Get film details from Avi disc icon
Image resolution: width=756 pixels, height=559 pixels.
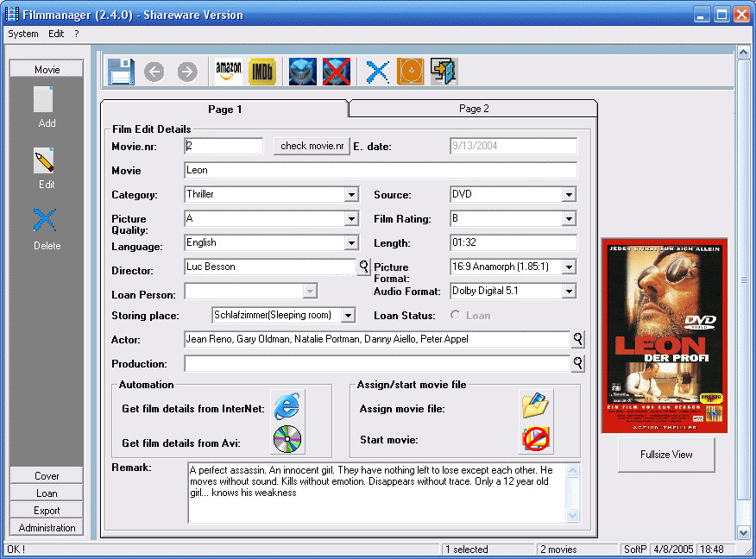[x=287, y=439]
